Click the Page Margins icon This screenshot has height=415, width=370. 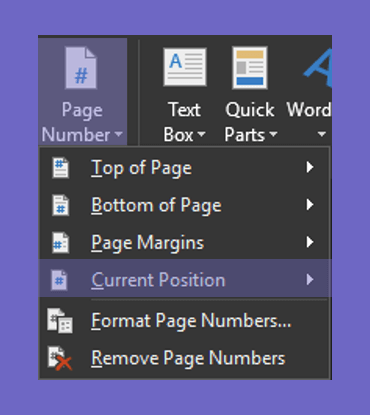[x=60, y=243]
